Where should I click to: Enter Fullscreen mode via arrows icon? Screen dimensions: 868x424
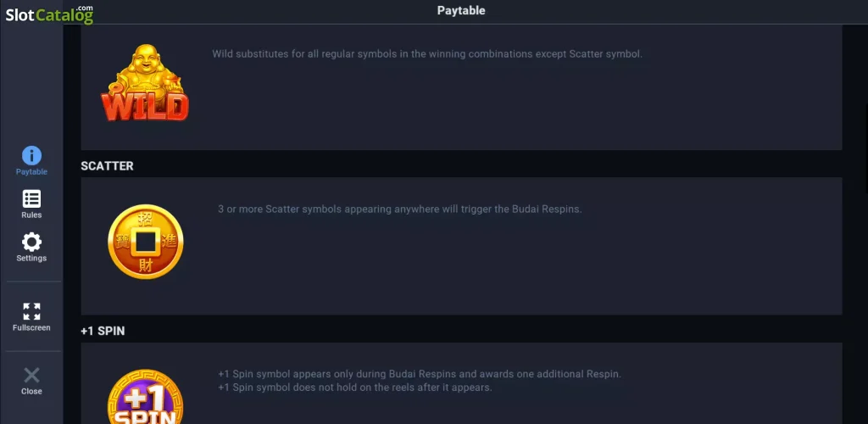(31, 311)
